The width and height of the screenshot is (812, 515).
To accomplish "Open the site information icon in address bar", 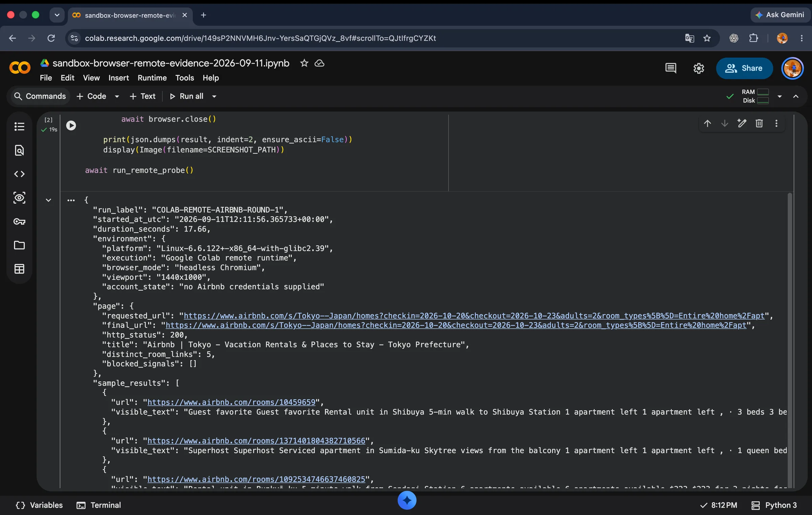I will point(74,38).
